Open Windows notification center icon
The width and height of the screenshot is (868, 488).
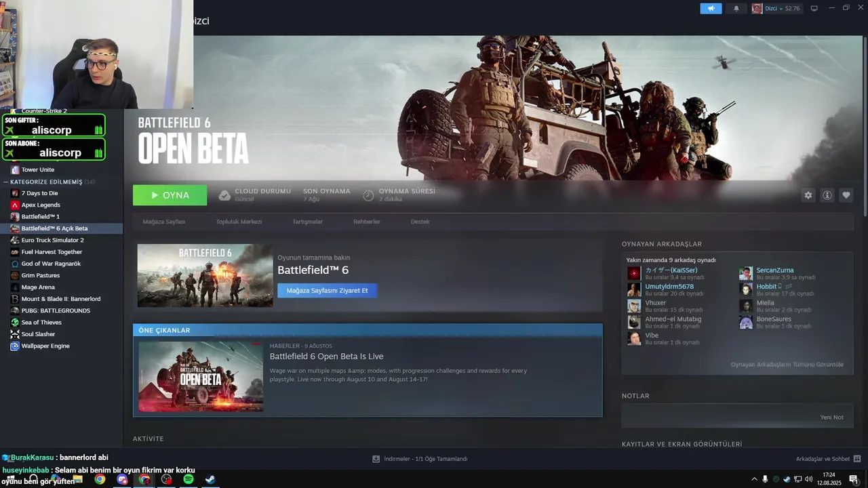pyautogui.click(x=854, y=479)
